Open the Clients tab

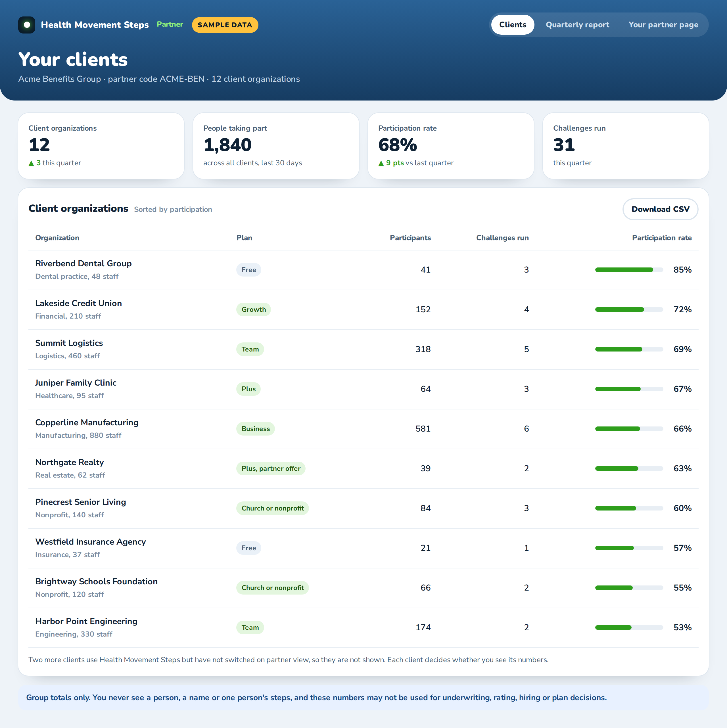pos(513,25)
